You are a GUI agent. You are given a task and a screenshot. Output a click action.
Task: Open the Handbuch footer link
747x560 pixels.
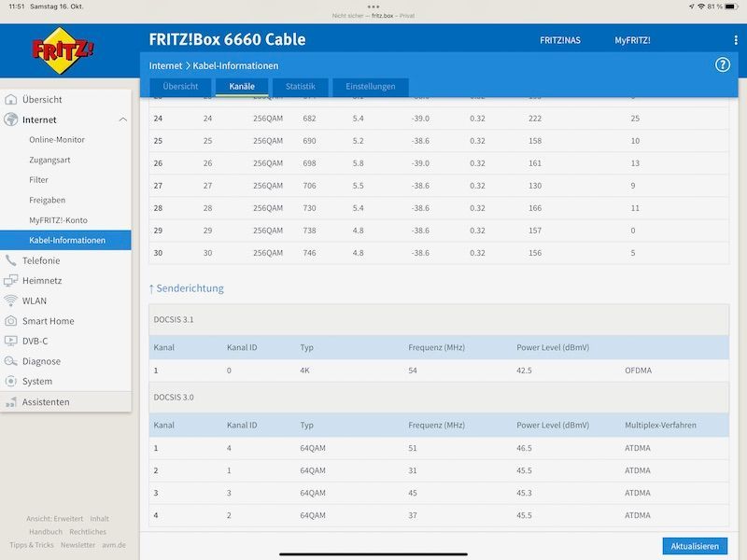[x=46, y=531]
